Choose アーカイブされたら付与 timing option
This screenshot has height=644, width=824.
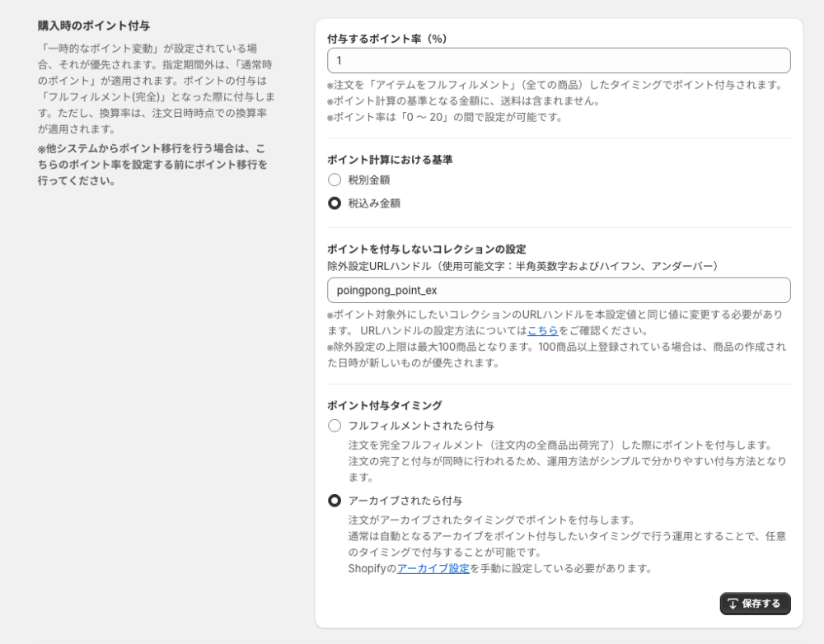(335, 501)
